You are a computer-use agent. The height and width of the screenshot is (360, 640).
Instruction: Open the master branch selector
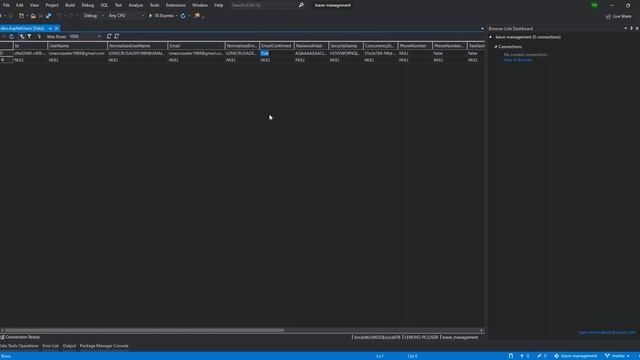617,356
